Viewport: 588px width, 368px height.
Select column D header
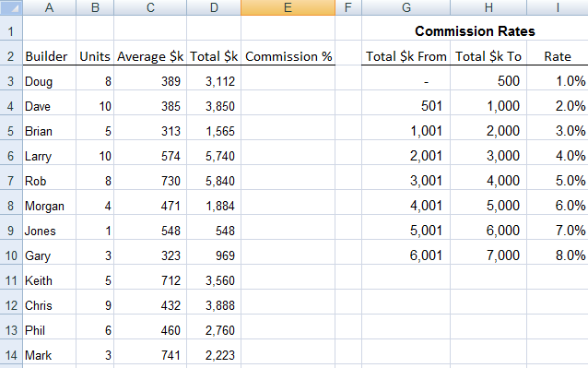(x=214, y=7)
